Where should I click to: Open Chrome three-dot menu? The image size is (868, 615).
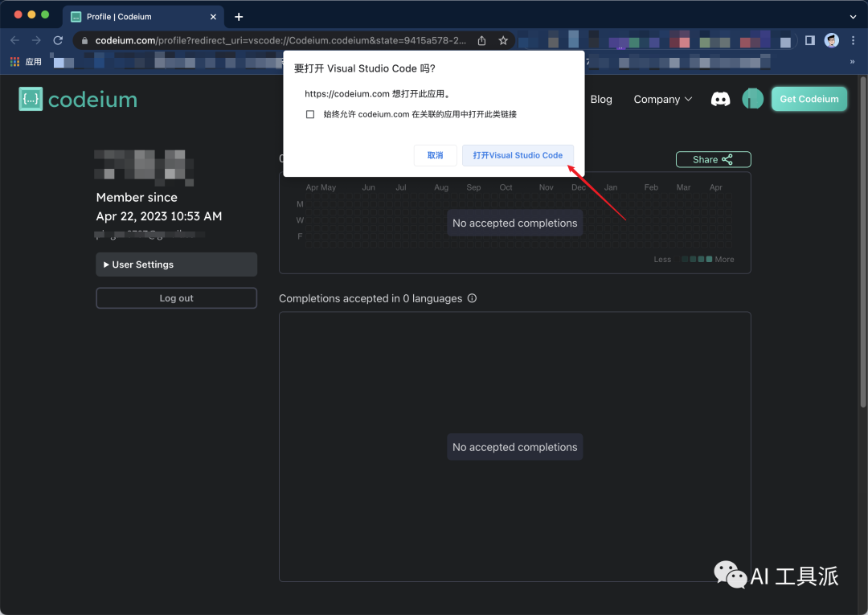tap(853, 40)
